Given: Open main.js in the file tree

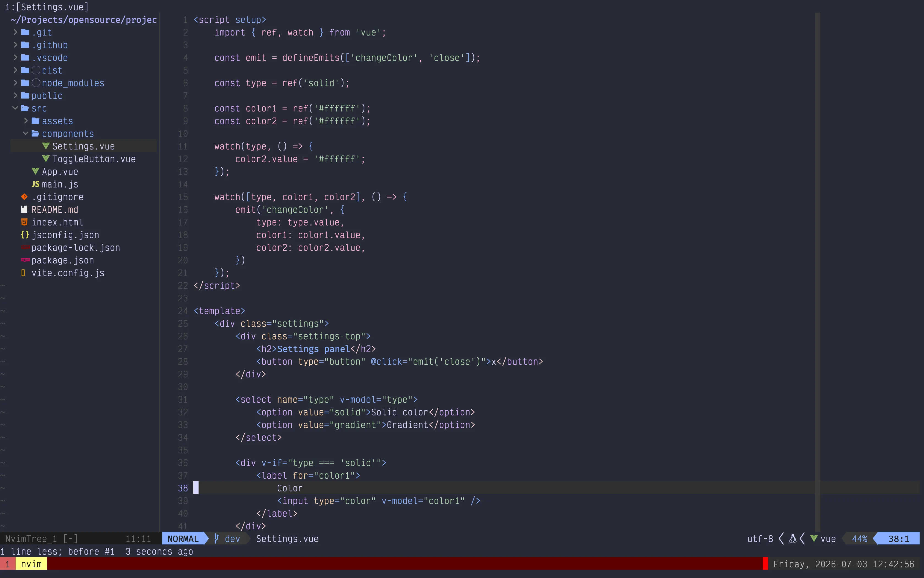Looking at the screenshot, I should pyautogui.click(x=60, y=184).
